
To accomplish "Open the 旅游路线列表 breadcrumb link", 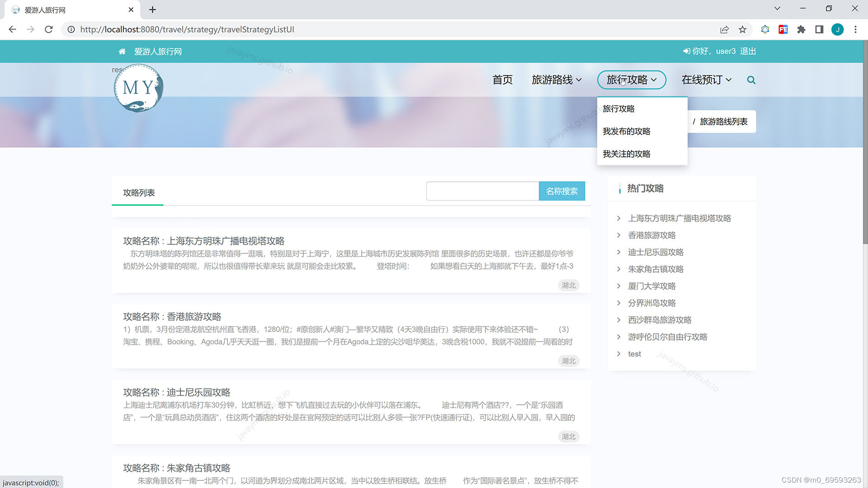I will point(723,122).
